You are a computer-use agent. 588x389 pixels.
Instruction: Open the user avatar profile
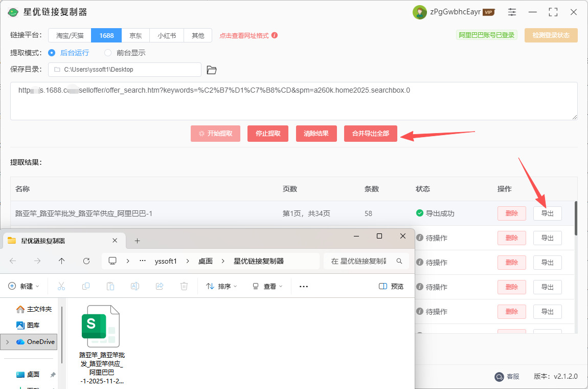[x=420, y=12]
